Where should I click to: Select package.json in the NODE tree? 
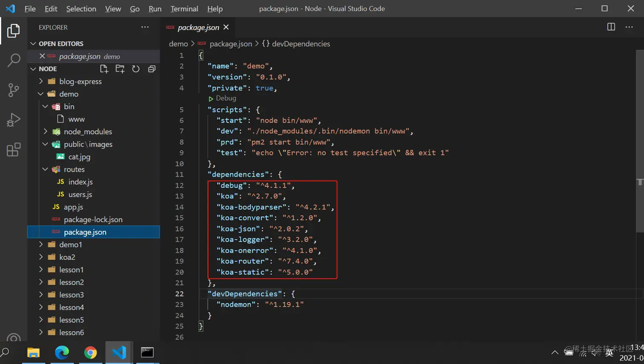pos(94,232)
